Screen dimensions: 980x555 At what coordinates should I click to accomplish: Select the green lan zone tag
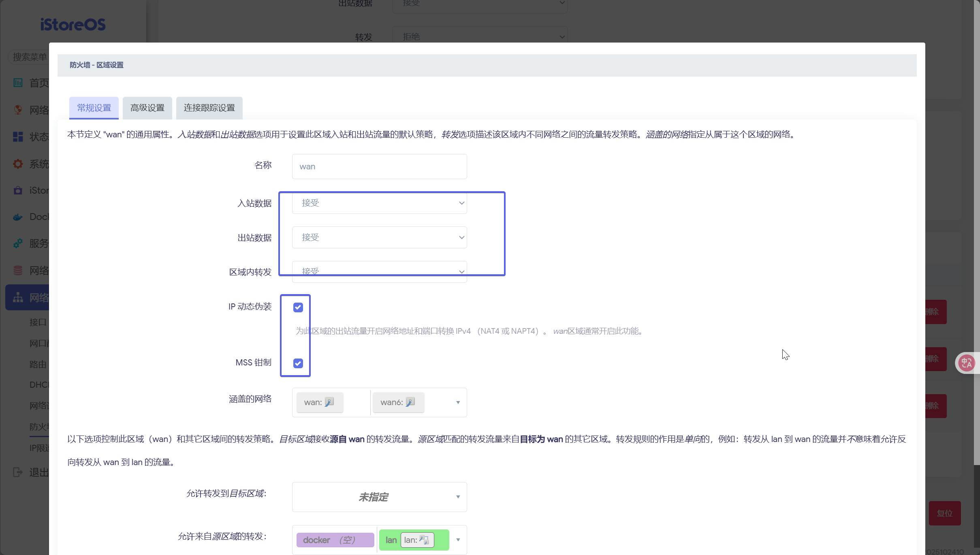391,540
